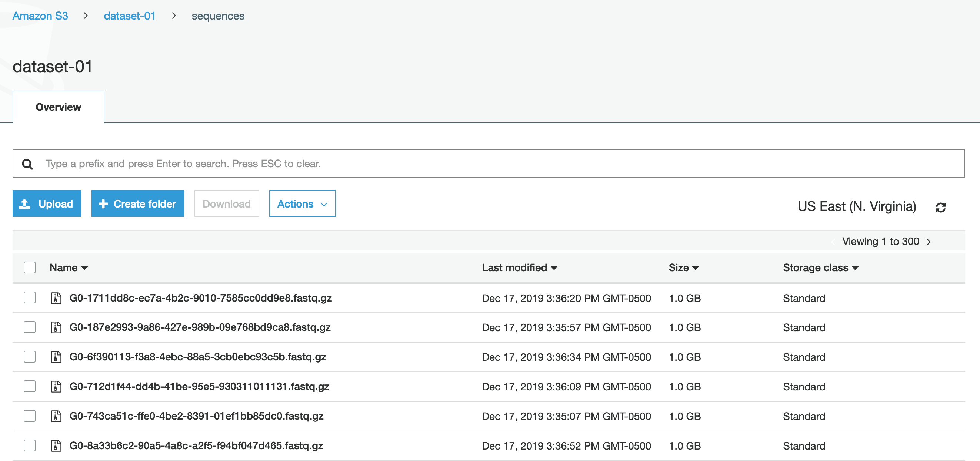
Task: Navigate to dataset-01 via the breadcrumb link
Action: pos(129,16)
